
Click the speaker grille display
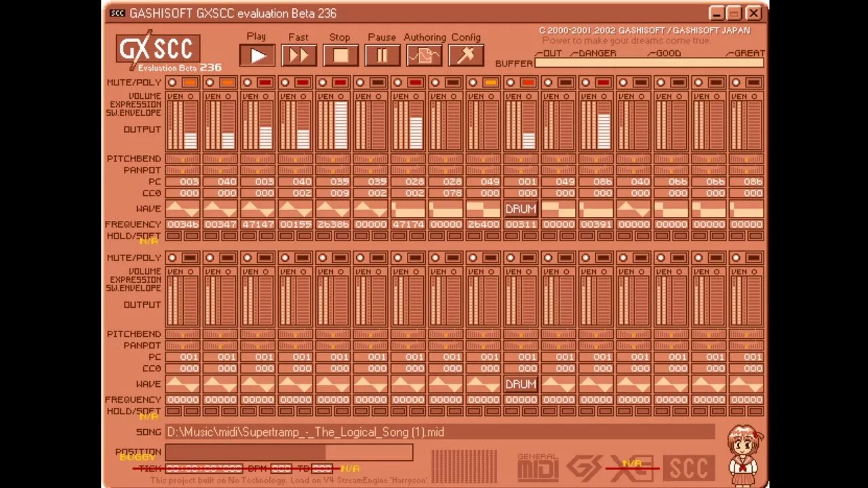(465, 466)
